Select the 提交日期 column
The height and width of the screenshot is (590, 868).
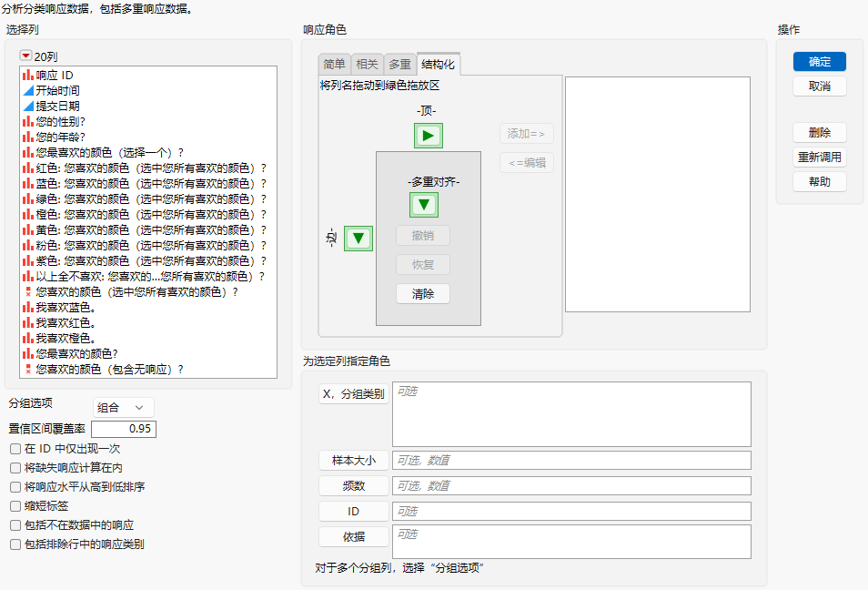coord(148,107)
